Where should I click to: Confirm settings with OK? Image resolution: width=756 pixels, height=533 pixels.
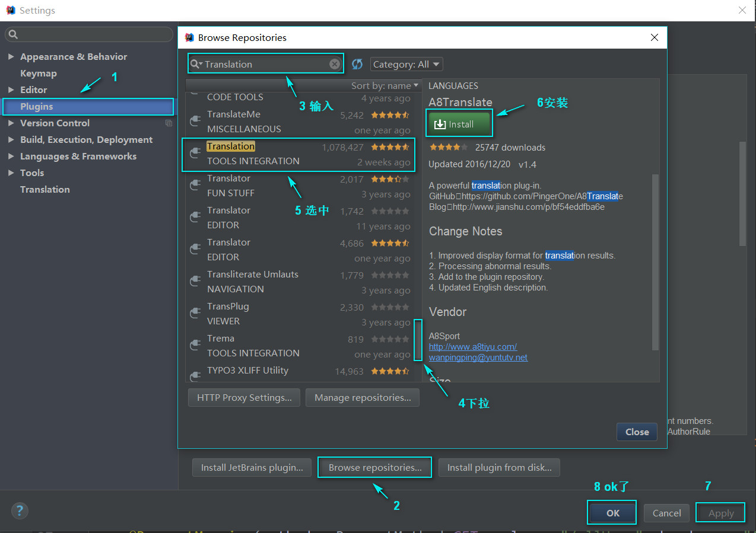tap(612, 513)
